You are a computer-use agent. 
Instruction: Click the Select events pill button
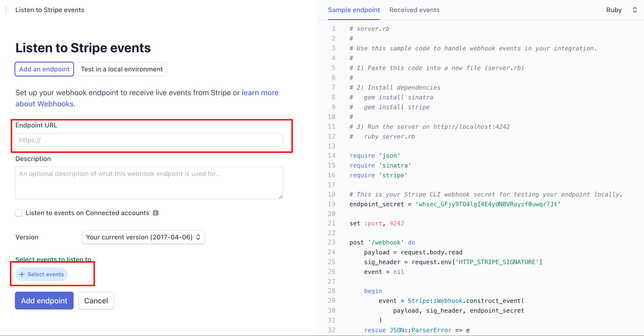(x=41, y=274)
